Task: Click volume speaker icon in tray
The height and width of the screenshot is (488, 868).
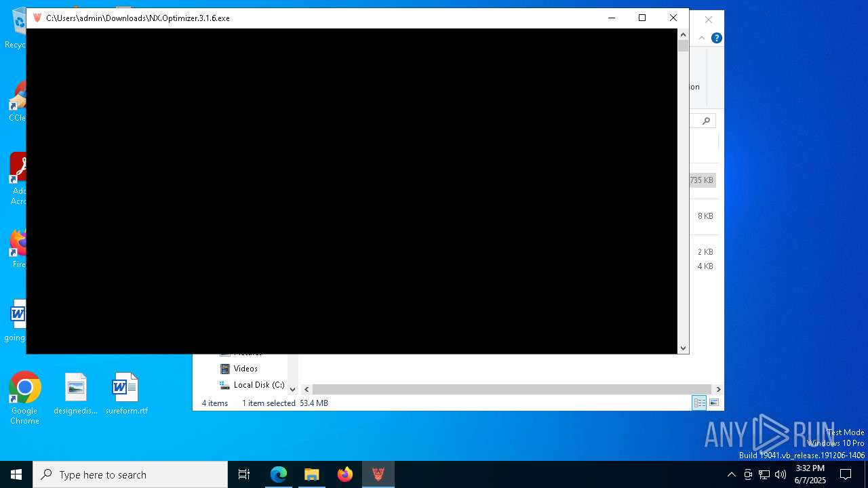Action: 781,474
